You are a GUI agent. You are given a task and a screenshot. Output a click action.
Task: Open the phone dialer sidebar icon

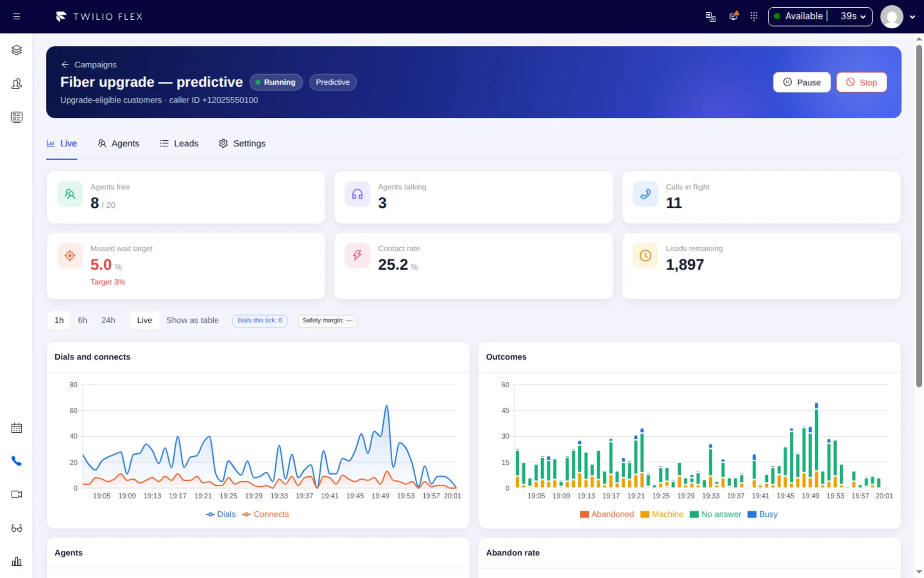pos(17,461)
